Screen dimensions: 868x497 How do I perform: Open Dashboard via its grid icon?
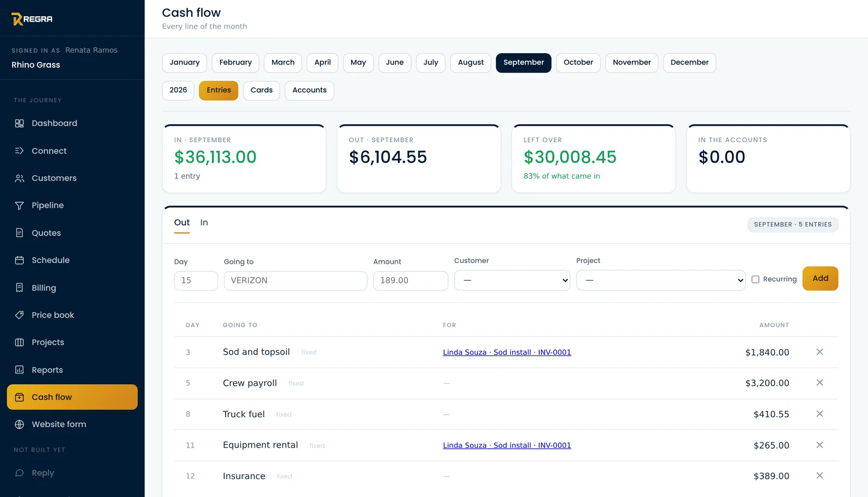(x=20, y=124)
